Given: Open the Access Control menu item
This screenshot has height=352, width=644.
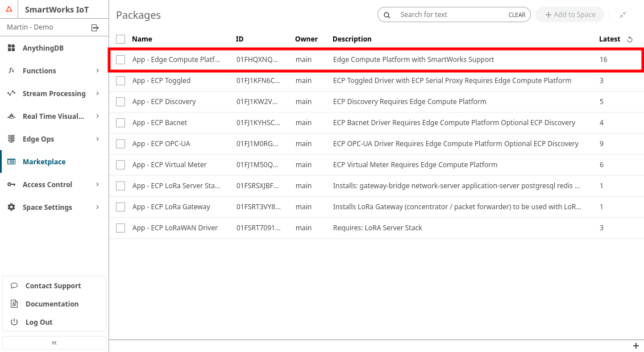Looking at the screenshot, I should coord(54,184).
